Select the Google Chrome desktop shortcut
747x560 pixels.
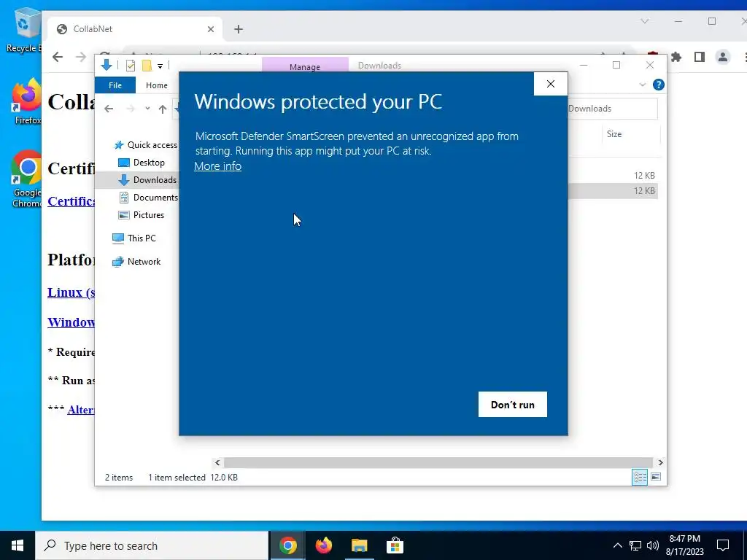(27, 179)
